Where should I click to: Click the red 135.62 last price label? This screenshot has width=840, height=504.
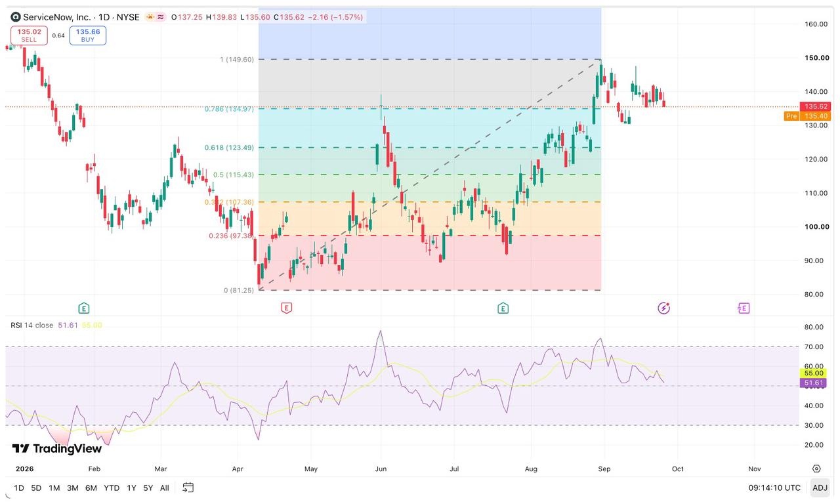tap(814, 106)
